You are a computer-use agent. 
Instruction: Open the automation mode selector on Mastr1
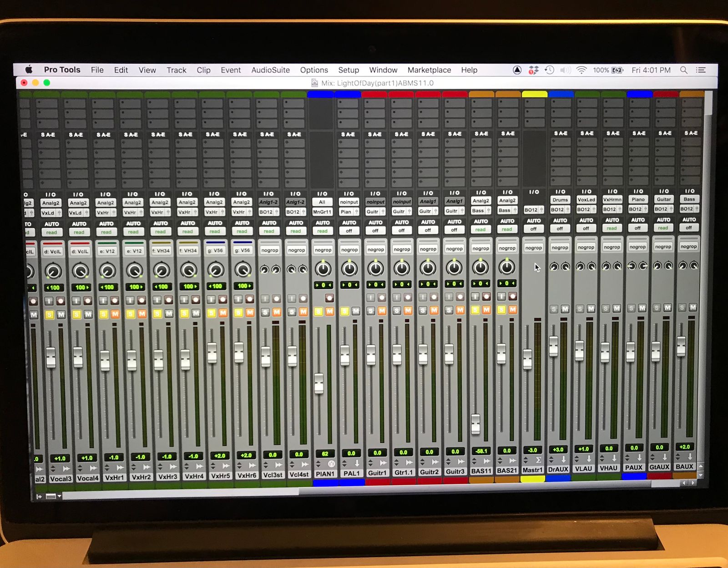point(533,229)
